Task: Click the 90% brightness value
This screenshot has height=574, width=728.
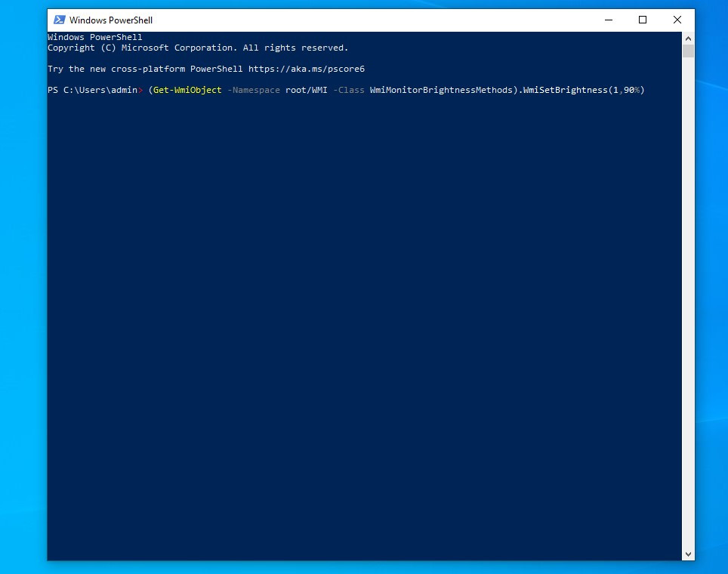Action: (x=631, y=90)
